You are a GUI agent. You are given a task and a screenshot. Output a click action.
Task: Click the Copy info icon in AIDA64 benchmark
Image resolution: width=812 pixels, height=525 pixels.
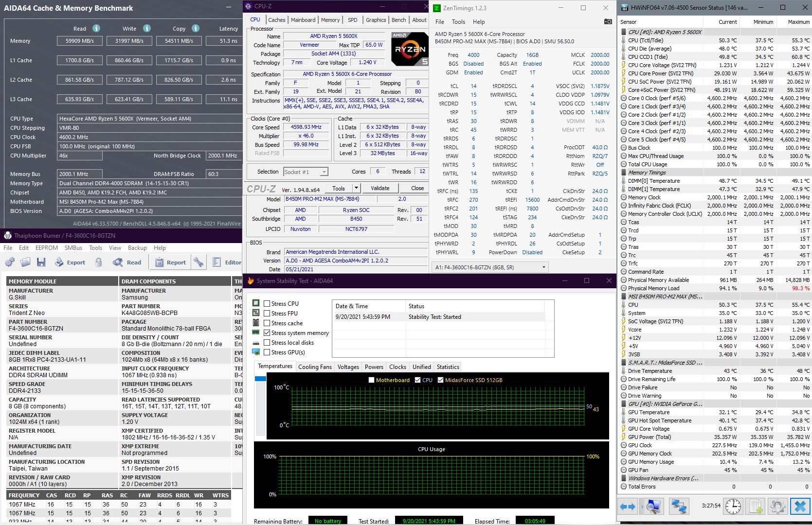tap(196, 28)
